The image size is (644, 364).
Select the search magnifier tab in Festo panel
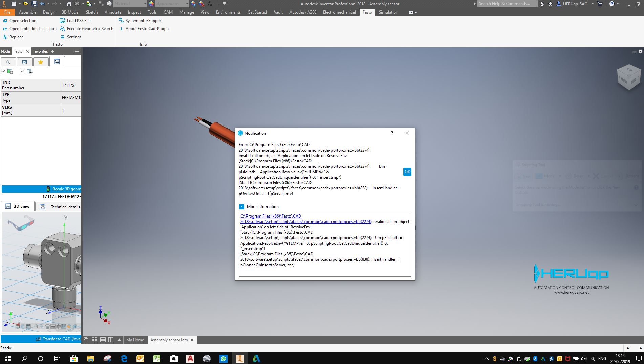coord(8,62)
